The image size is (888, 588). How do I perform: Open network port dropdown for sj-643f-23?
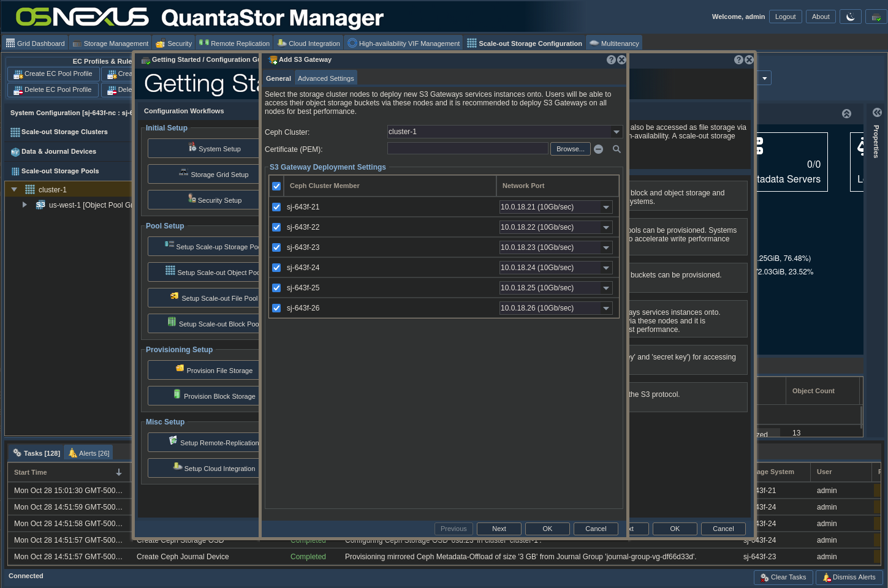(x=605, y=247)
